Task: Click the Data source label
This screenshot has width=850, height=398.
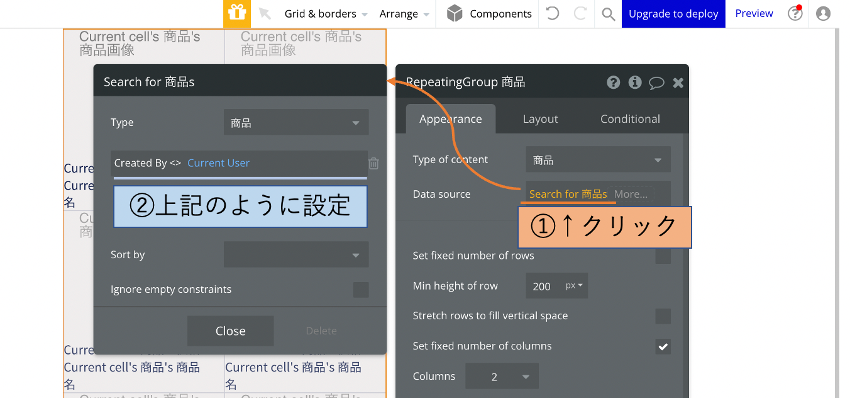Action: pos(442,194)
